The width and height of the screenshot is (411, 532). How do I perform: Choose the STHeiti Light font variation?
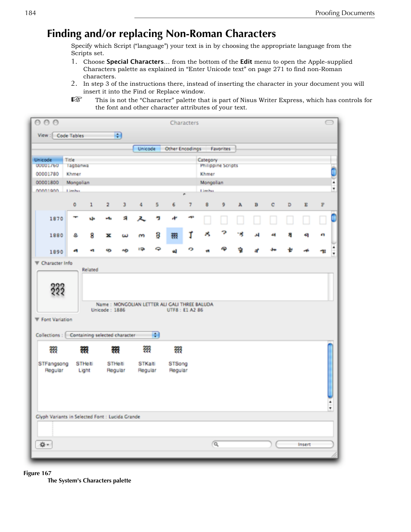tap(84, 358)
